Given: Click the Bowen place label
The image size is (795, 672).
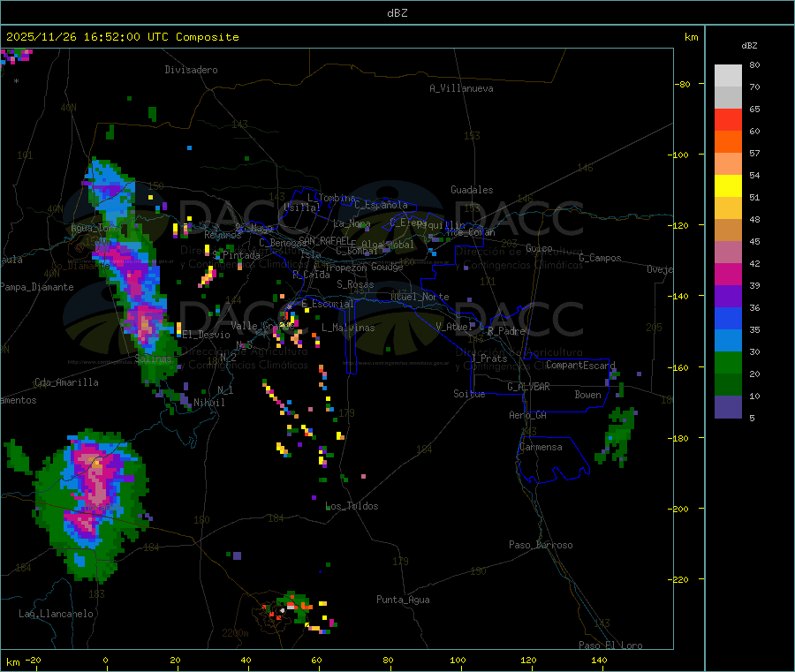Looking at the screenshot, I should click(x=588, y=395).
